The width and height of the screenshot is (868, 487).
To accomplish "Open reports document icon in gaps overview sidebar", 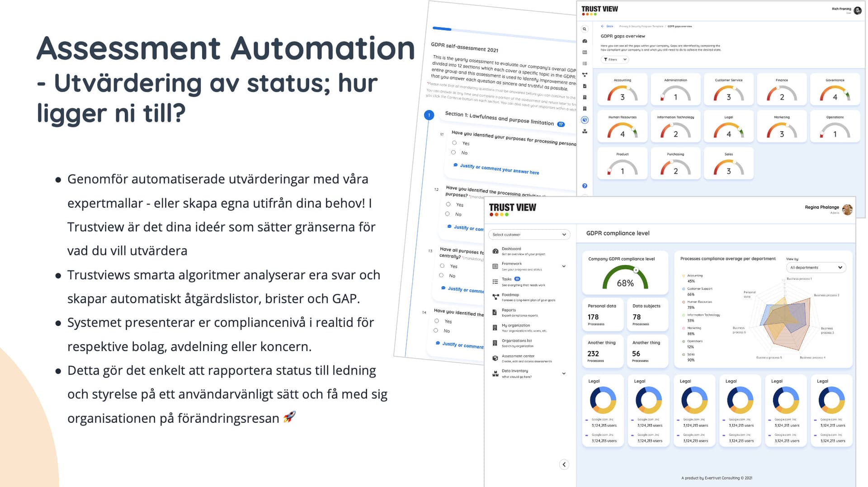I will (x=585, y=86).
